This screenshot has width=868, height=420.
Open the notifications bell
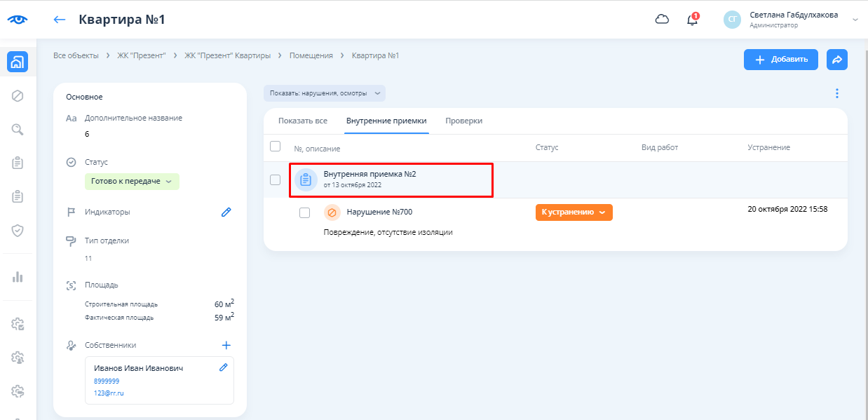[x=692, y=20]
